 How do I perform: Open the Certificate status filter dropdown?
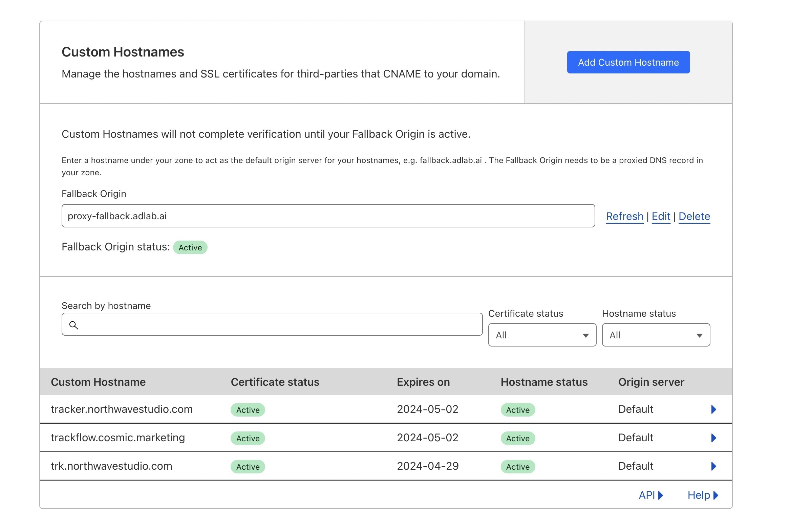point(542,335)
